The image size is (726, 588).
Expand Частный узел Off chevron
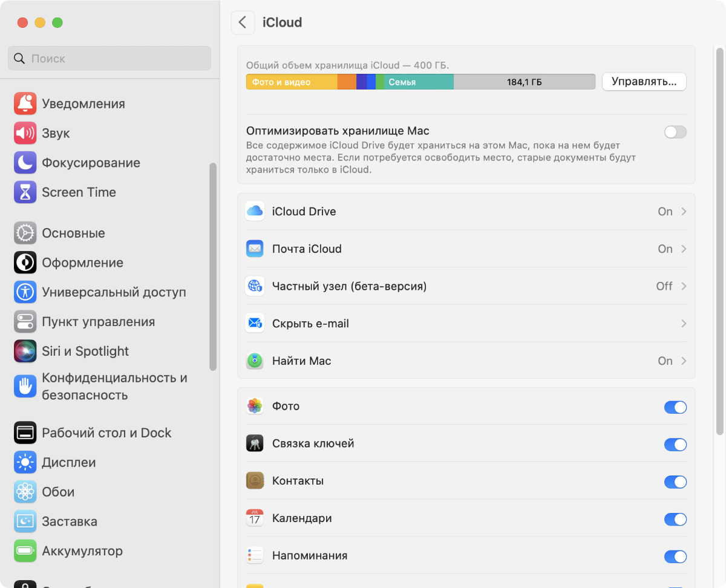pos(684,286)
